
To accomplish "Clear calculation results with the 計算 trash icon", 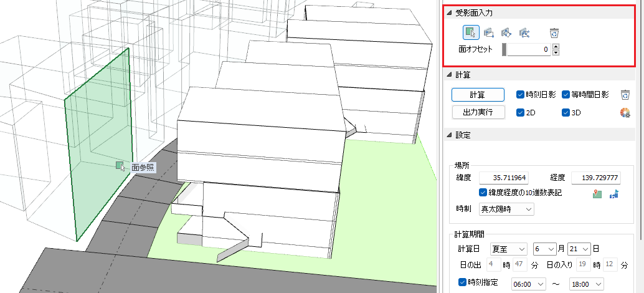I will [626, 95].
